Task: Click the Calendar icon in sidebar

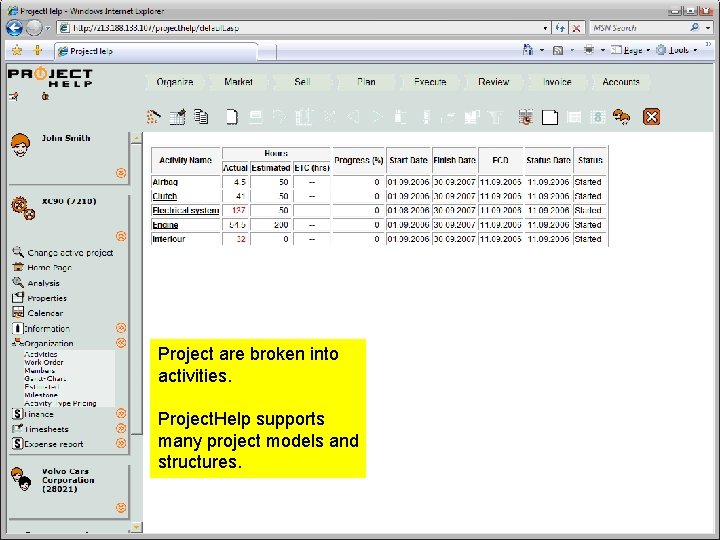Action: pyautogui.click(x=18, y=312)
